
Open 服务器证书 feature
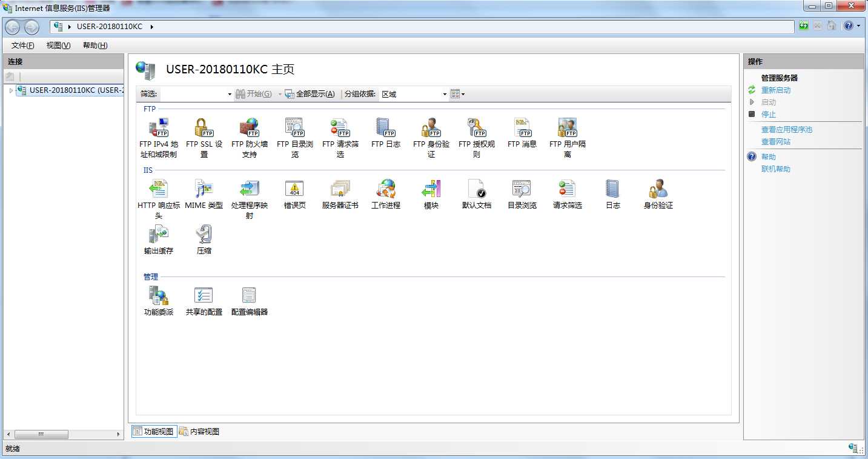click(x=340, y=195)
